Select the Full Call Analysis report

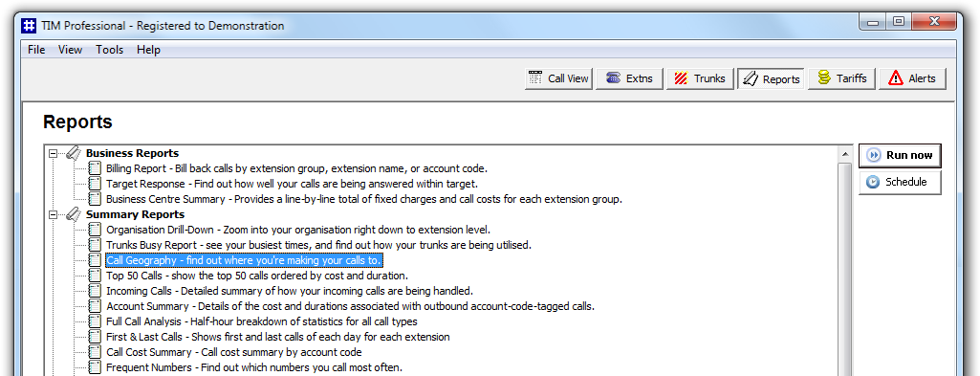(262, 321)
